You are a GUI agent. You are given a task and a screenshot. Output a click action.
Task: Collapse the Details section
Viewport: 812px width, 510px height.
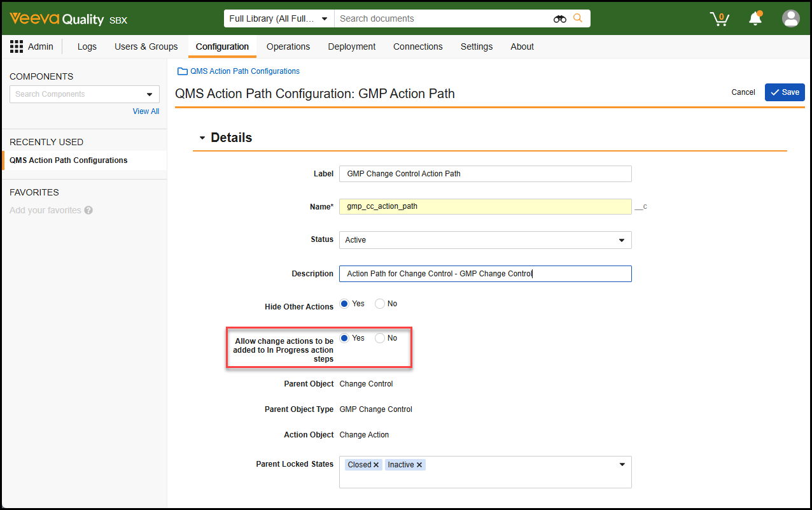coord(202,138)
